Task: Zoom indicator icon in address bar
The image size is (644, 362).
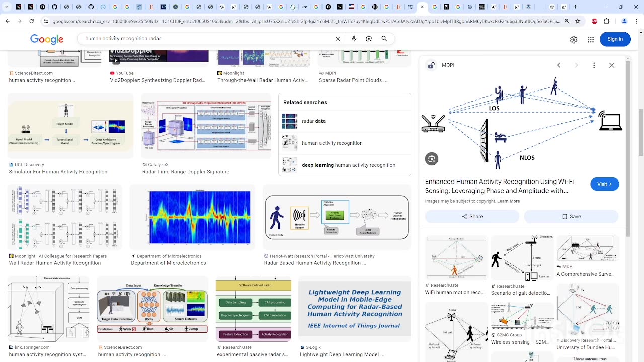Action: coord(567,21)
